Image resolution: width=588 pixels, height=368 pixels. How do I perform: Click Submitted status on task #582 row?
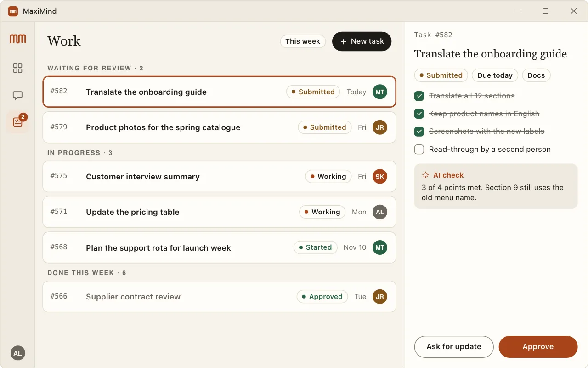pos(313,92)
